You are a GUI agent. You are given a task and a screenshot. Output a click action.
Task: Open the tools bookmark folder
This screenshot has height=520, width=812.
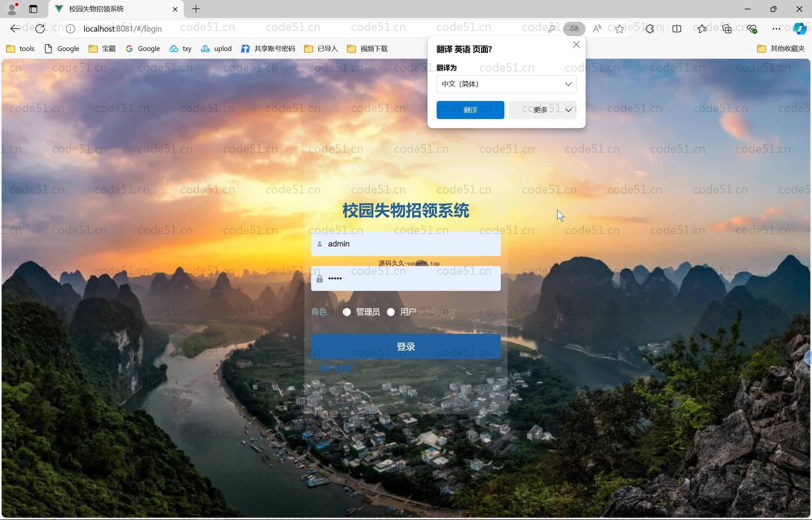tap(20, 49)
